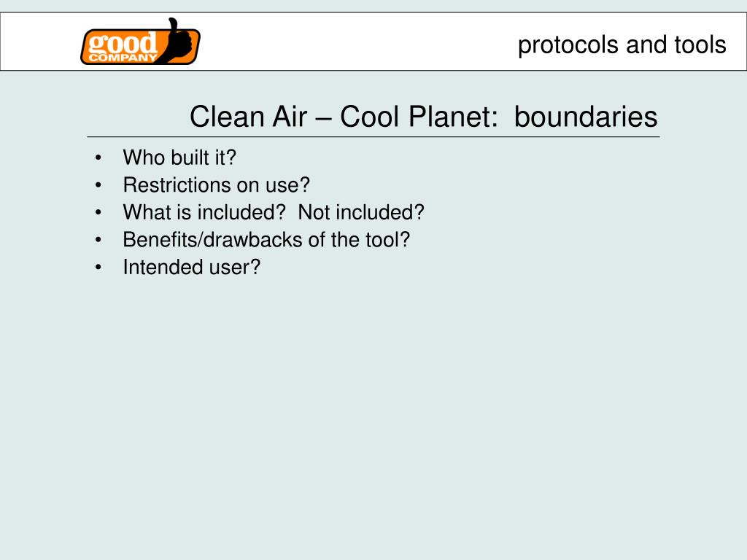Click the horizontal line beneath the slide title
The width and height of the screenshot is (747, 560).
tap(373, 136)
